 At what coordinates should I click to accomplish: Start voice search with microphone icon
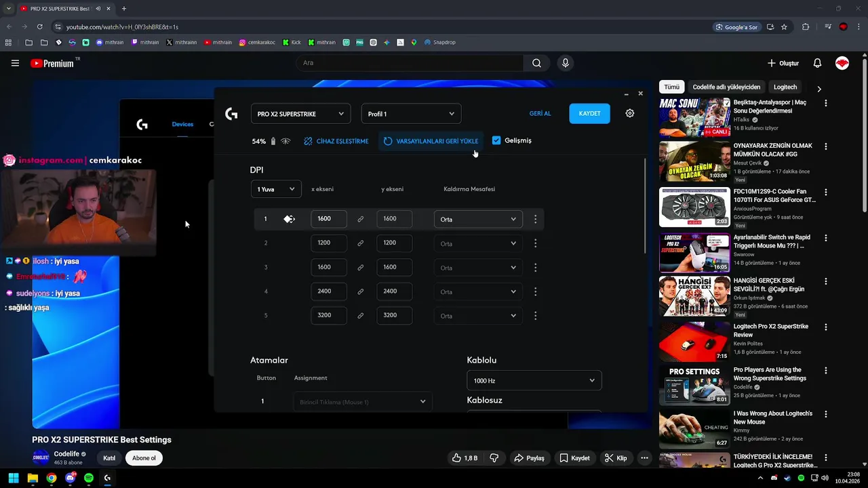click(x=566, y=63)
